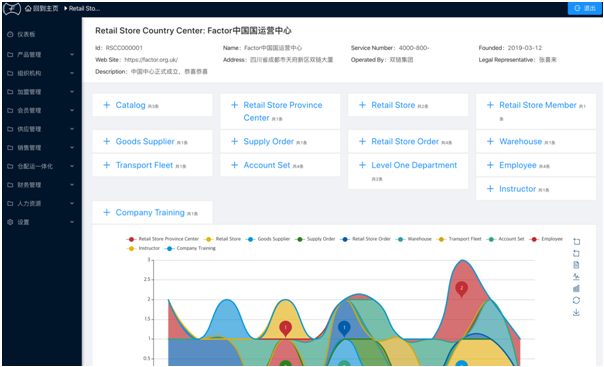The image size is (604, 367).
Task: Open the Retail Store Order card link
Action: (x=405, y=141)
